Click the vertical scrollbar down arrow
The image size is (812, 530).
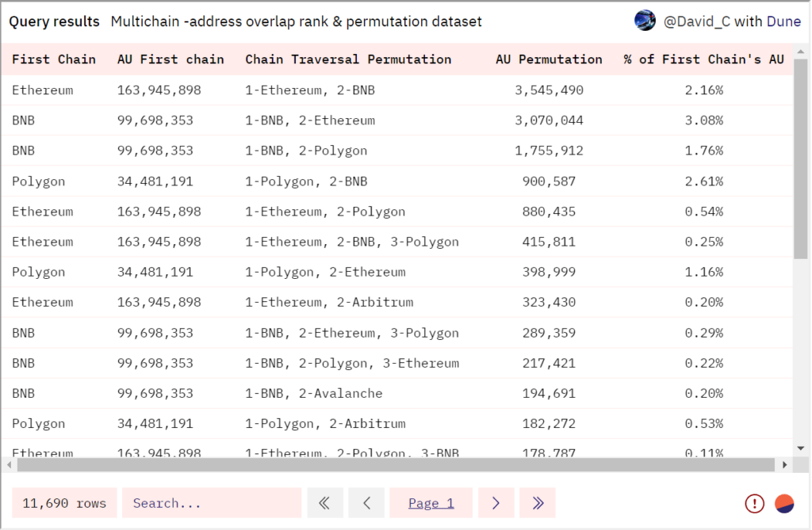[x=801, y=448]
